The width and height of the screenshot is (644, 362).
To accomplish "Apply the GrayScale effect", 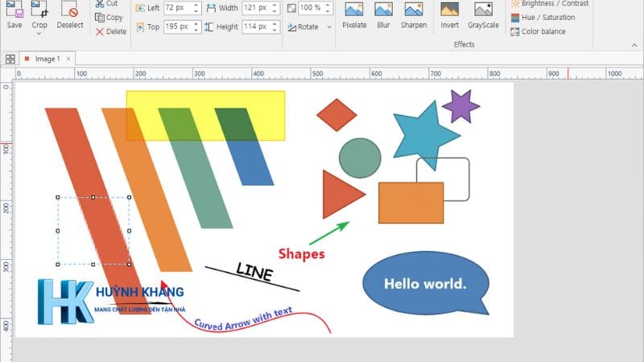I will pos(483,14).
